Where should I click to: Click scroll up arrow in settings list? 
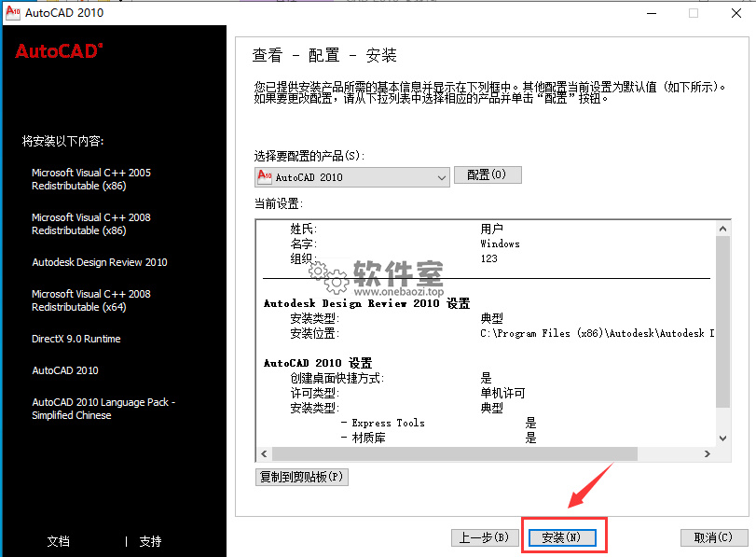tap(722, 229)
